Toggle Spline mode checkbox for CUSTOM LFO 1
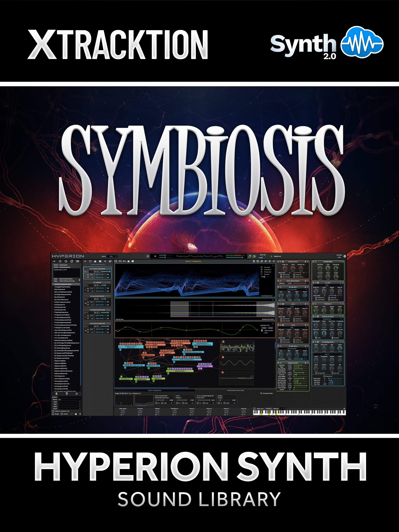The width and height of the screenshot is (399, 532). (x=262, y=331)
